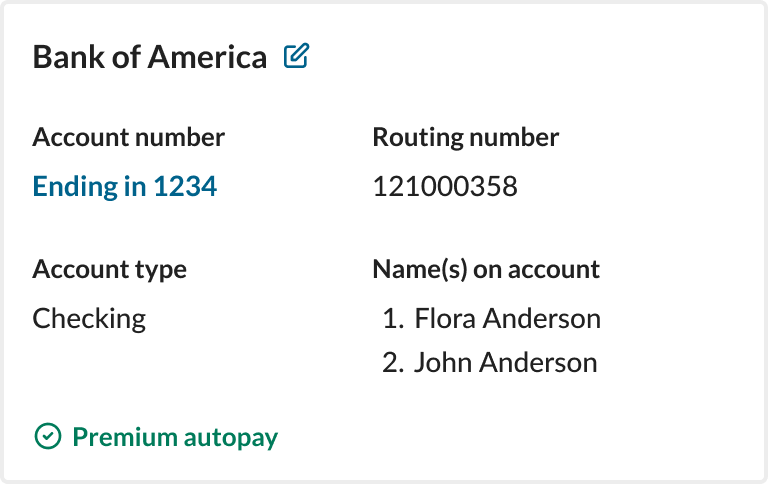Click the green checkmark circle icon
The height and width of the screenshot is (484, 768).
tap(48, 436)
